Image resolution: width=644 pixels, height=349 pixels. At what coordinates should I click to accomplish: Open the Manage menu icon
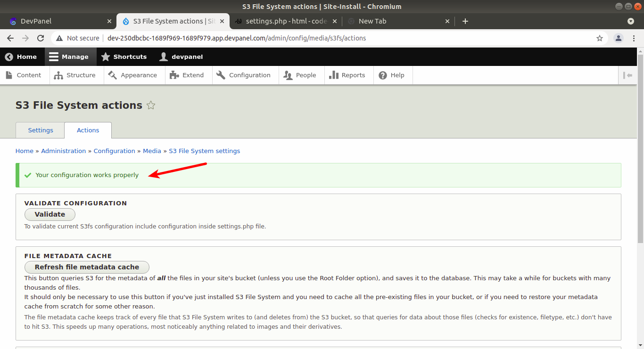(53, 57)
